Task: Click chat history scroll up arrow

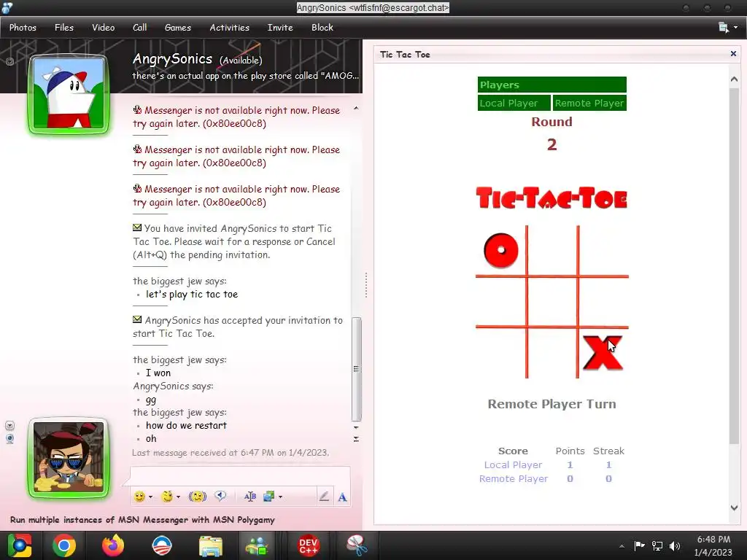Action: click(x=356, y=109)
